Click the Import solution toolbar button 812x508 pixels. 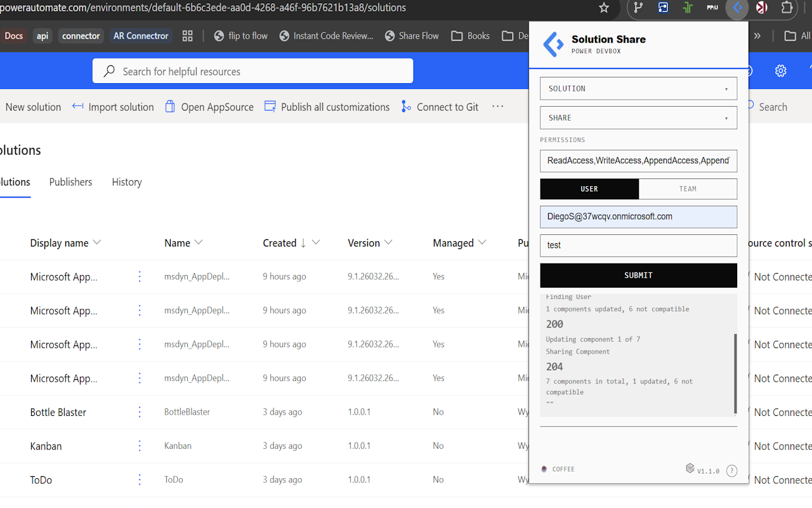[x=113, y=107]
